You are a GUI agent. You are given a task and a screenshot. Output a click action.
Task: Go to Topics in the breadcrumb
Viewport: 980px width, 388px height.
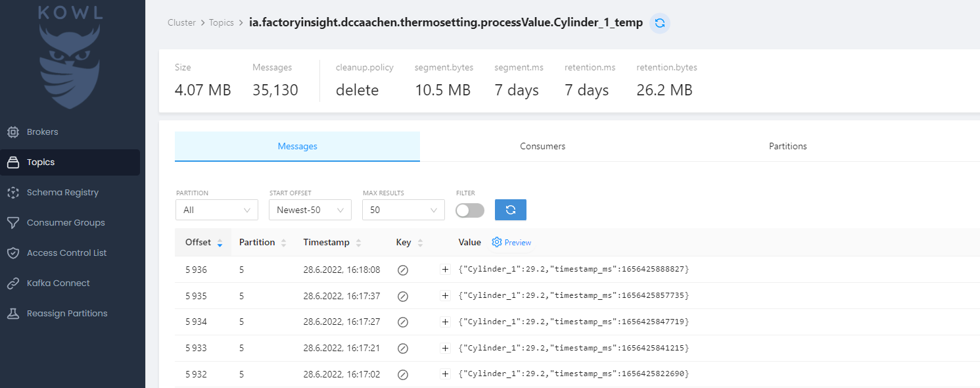tap(222, 23)
